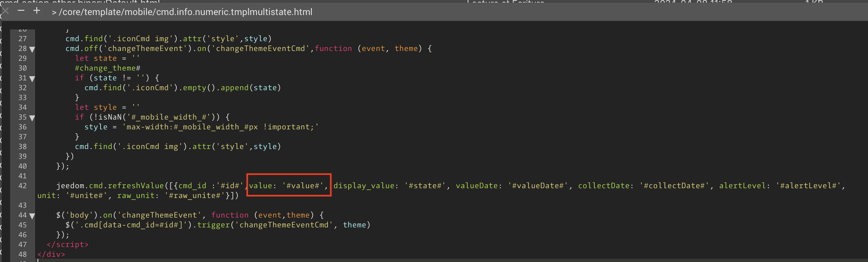868x262 pixels.
Task: Click line number 48 in the gutter
Action: pyautogui.click(x=23, y=254)
